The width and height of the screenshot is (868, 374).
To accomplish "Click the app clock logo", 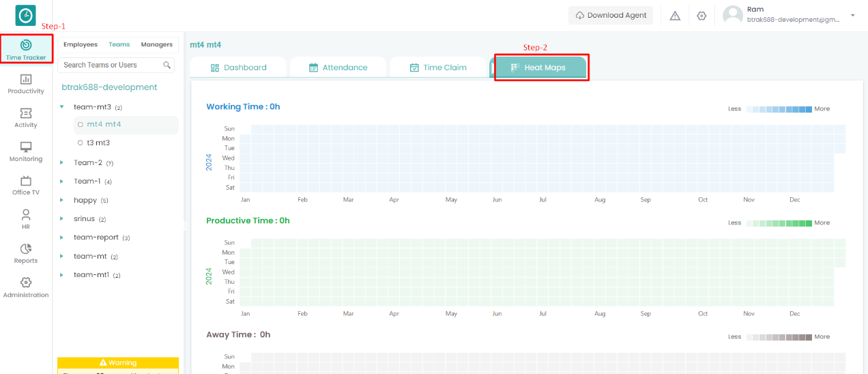I will [26, 15].
